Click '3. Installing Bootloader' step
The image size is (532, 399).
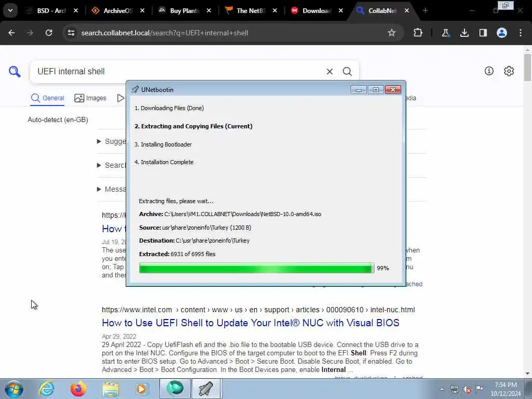(163, 144)
